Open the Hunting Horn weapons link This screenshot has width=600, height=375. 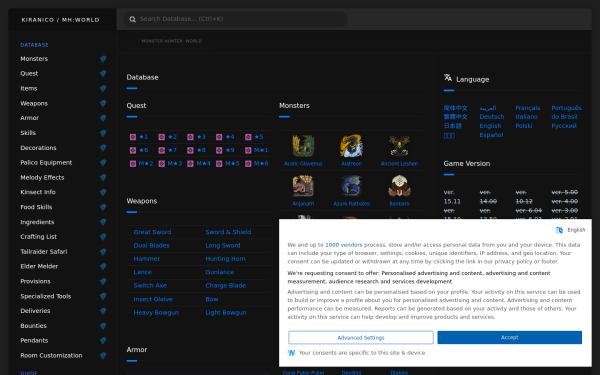[225, 259]
